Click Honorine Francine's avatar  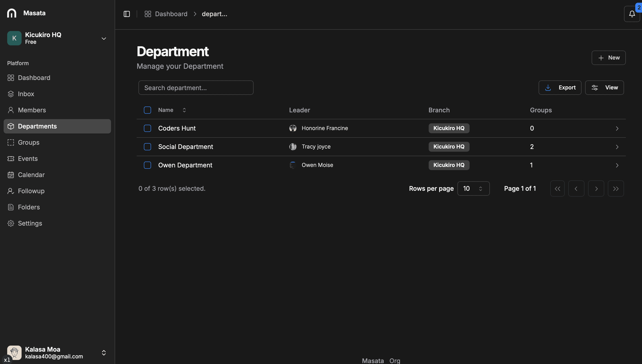[293, 128]
